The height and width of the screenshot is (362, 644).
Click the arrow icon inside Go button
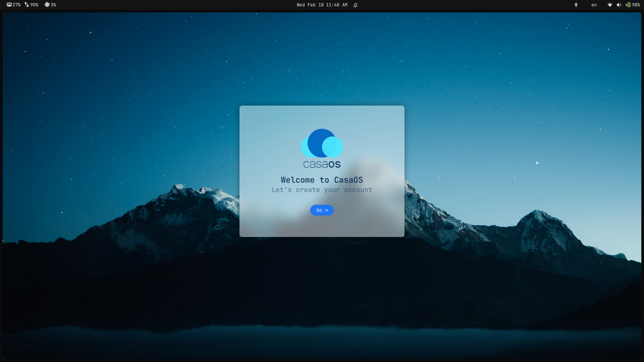(x=326, y=210)
